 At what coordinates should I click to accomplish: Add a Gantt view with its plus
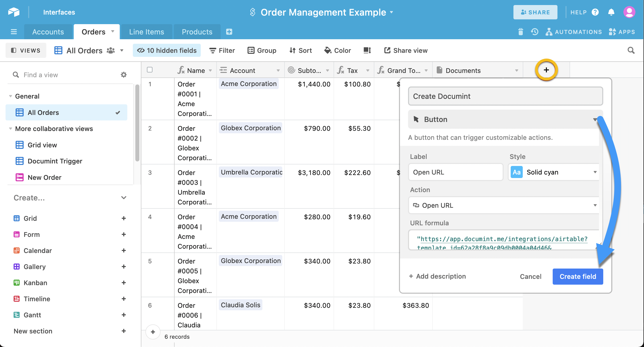pyautogui.click(x=124, y=315)
